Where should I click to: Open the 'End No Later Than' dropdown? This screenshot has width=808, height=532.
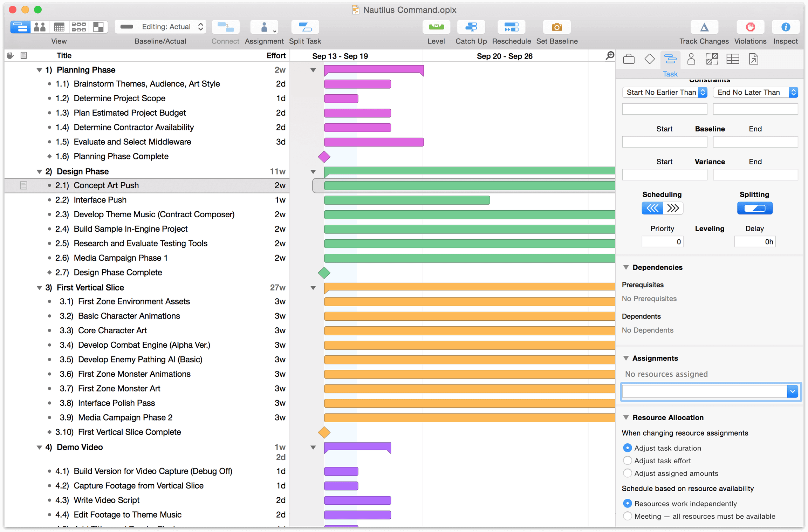tap(795, 91)
